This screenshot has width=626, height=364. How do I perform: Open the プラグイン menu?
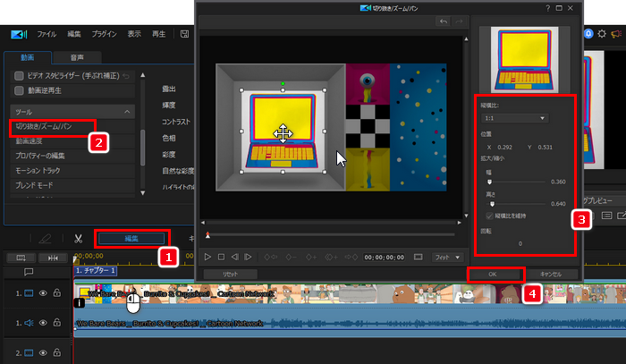[104, 33]
